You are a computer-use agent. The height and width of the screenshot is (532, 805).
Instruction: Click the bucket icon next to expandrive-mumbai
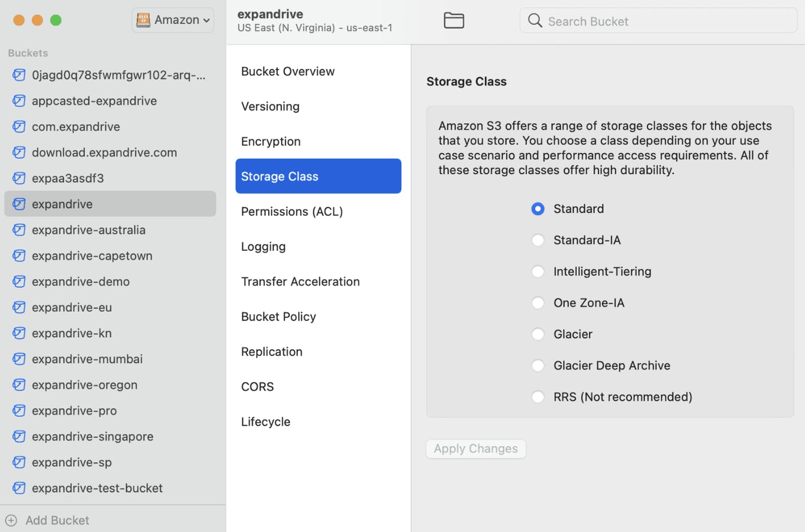coord(19,359)
